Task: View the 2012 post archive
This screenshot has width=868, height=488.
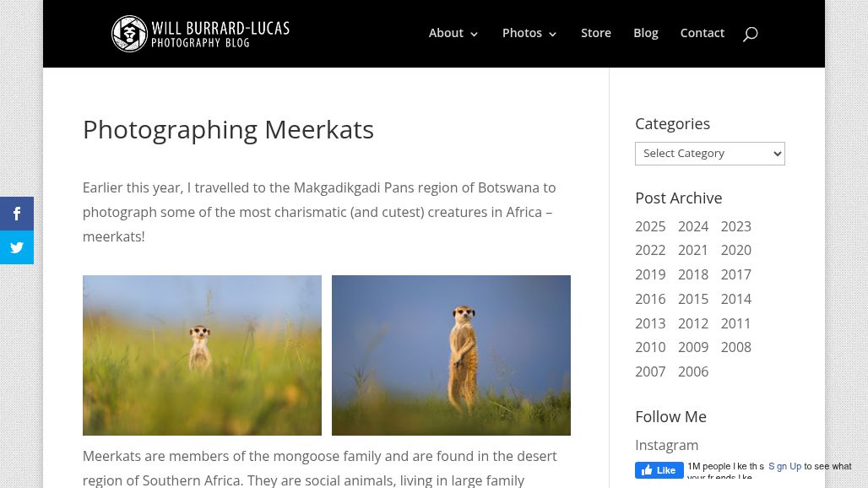Action: tap(692, 323)
